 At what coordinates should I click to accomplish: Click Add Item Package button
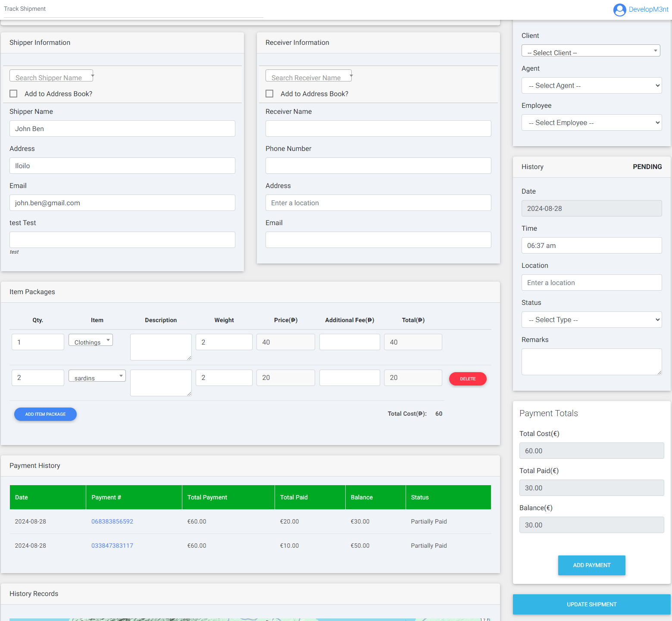45,414
